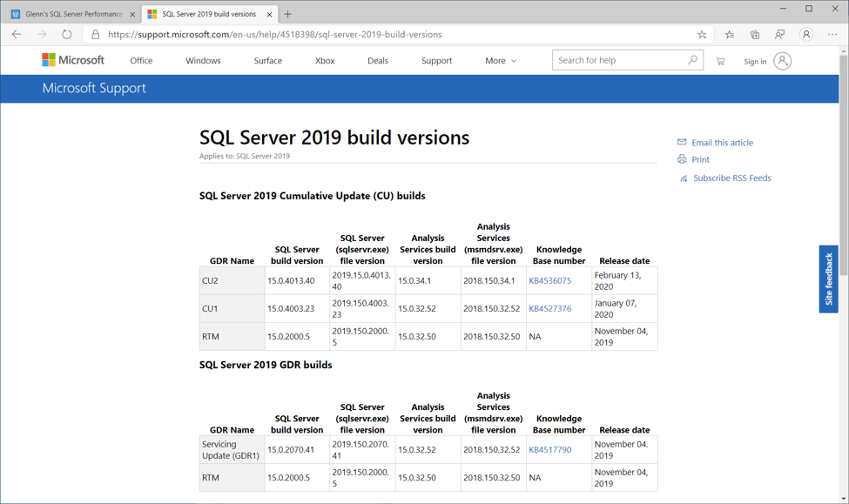The image size is (849, 504).
Task: Click Email this article link
Action: click(722, 143)
